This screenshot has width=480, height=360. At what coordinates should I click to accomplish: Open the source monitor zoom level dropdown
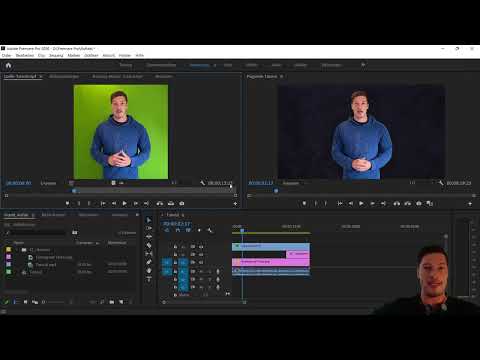pyautogui.click(x=49, y=183)
